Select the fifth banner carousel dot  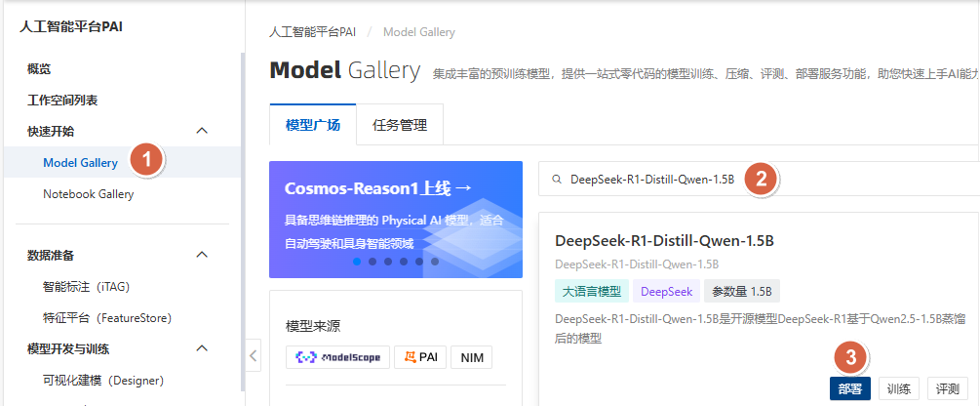pos(419,262)
